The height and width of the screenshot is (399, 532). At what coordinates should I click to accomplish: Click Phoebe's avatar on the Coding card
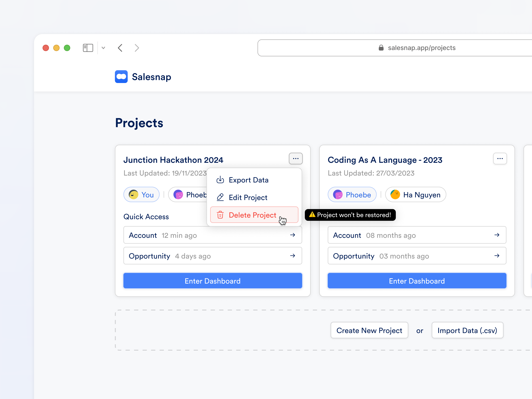[338, 194]
